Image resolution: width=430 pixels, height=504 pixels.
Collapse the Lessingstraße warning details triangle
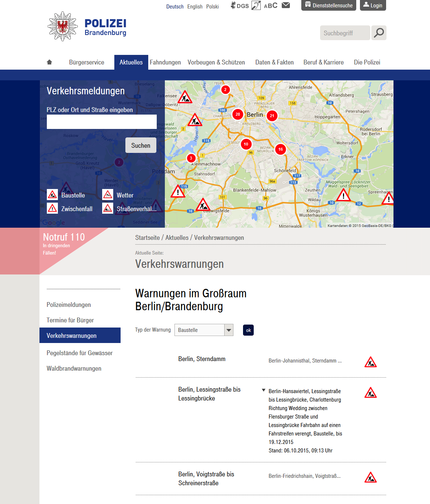pos(264,390)
